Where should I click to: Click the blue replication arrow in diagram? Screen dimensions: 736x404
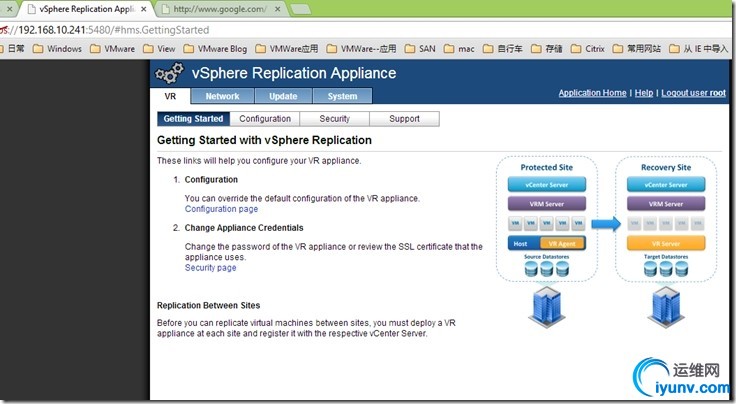[606, 224]
